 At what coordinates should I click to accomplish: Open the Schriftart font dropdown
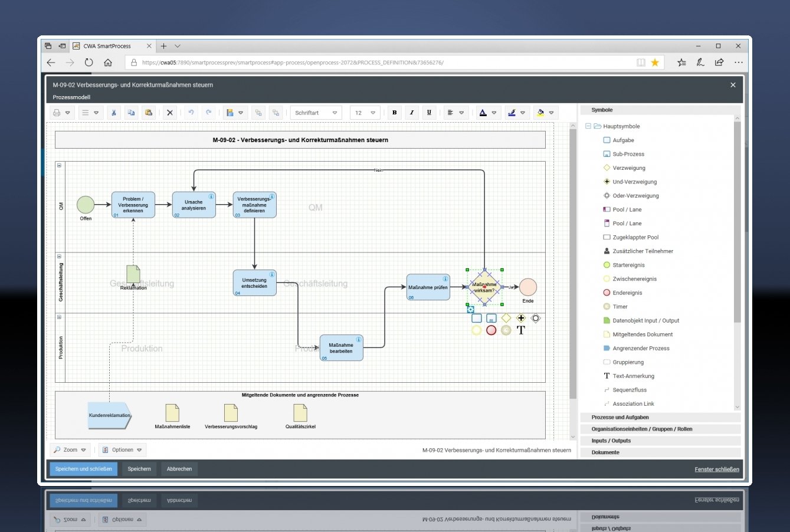click(316, 112)
